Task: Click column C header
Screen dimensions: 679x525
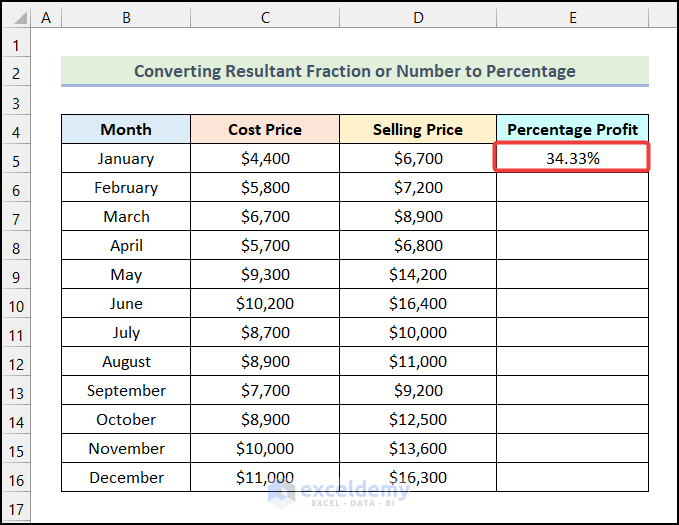Action: point(264,17)
